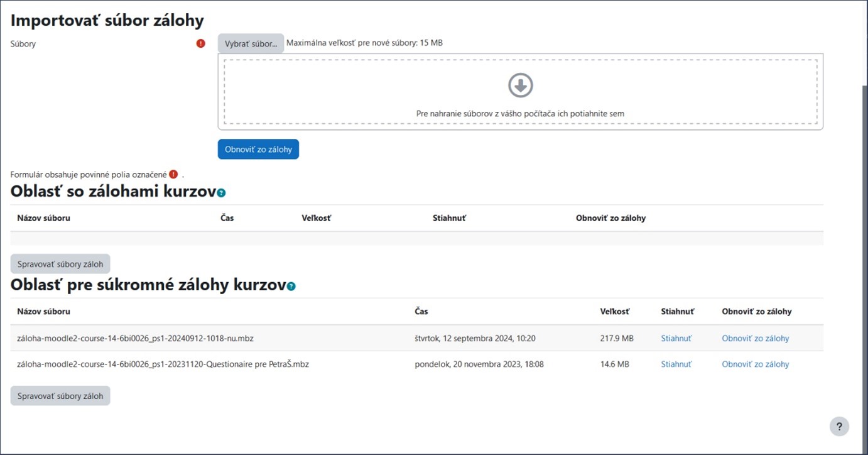Click the required-field icon beside the Súbory label

click(201, 43)
